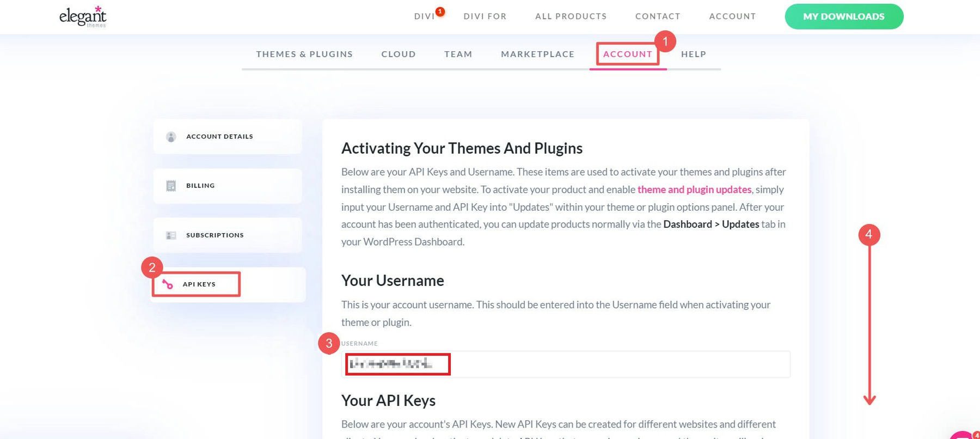Click inside the Username field

(566, 364)
